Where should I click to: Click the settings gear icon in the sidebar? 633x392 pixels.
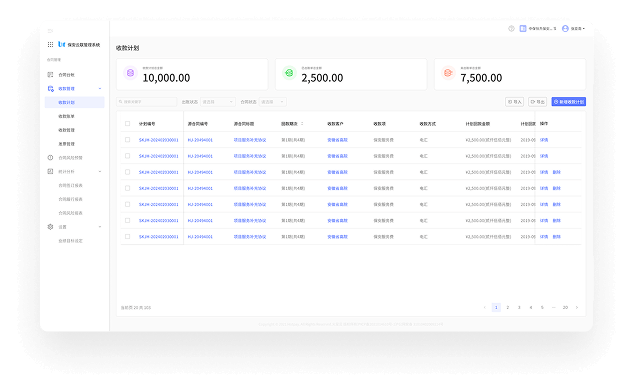pos(50,226)
